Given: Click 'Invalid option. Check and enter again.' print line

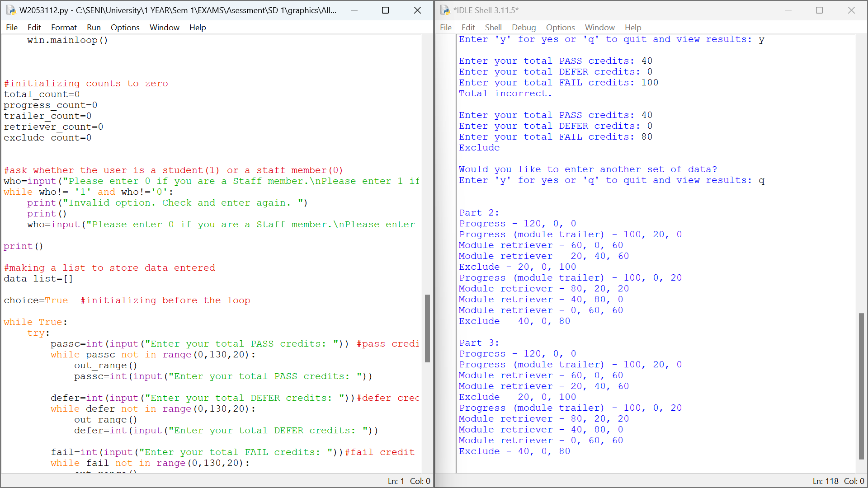Looking at the screenshot, I should tap(167, 203).
